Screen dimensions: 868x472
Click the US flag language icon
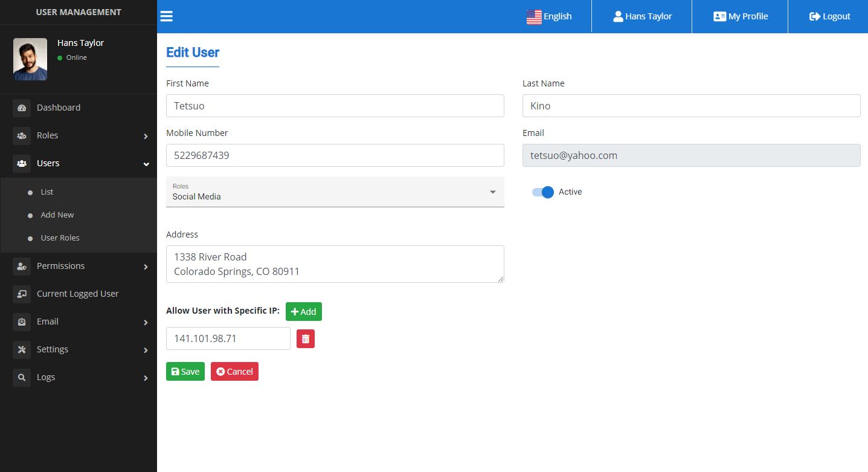point(534,17)
